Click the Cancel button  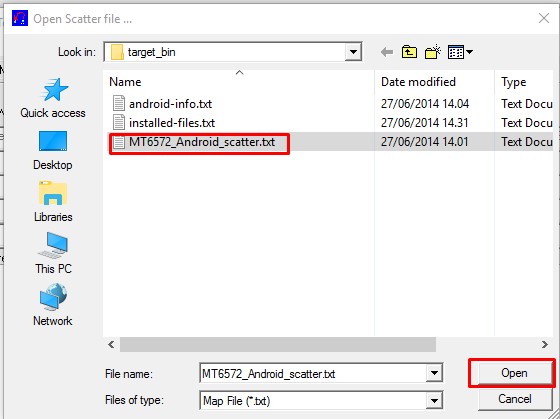pyautogui.click(x=515, y=399)
